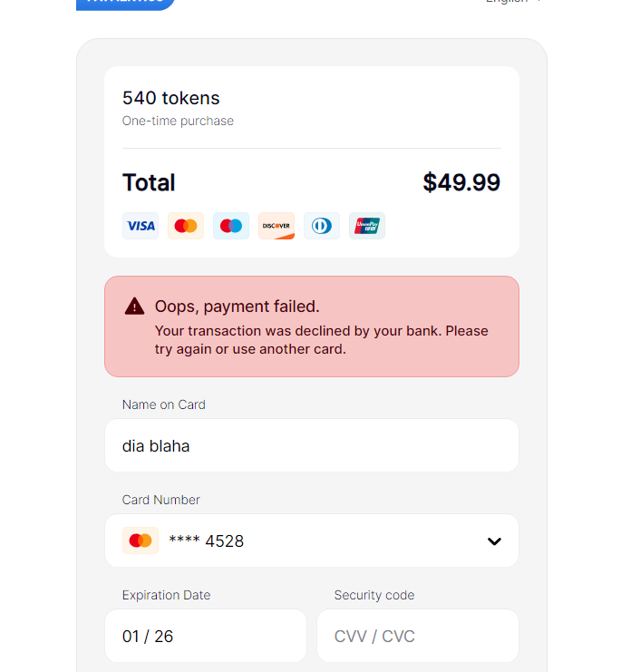640x672 pixels.
Task: Click the blue logo at top left
Action: [125, 4]
